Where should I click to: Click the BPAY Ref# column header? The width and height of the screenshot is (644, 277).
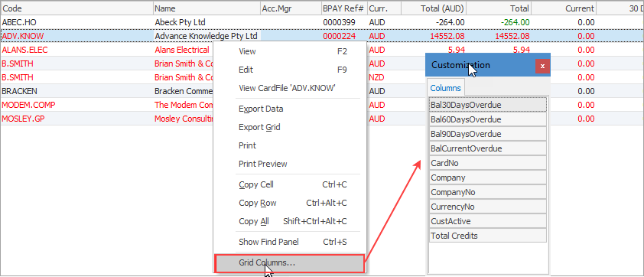(x=345, y=8)
